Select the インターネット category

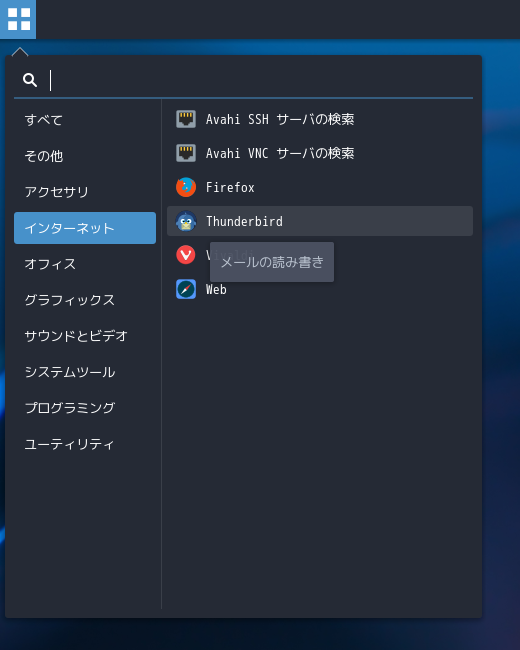tap(85, 228)
